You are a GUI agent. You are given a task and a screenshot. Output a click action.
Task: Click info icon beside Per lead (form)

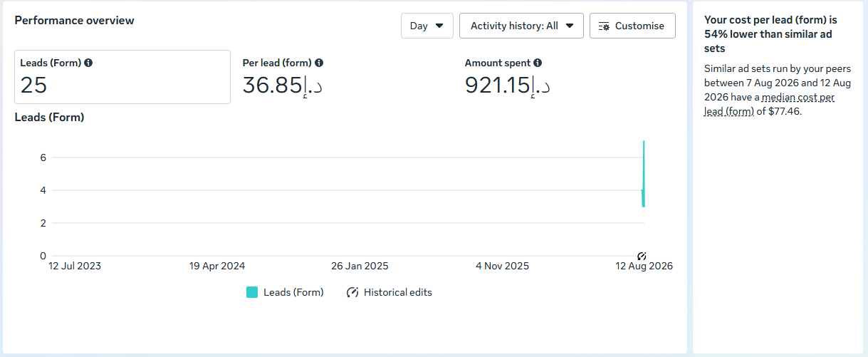point(319,63)
